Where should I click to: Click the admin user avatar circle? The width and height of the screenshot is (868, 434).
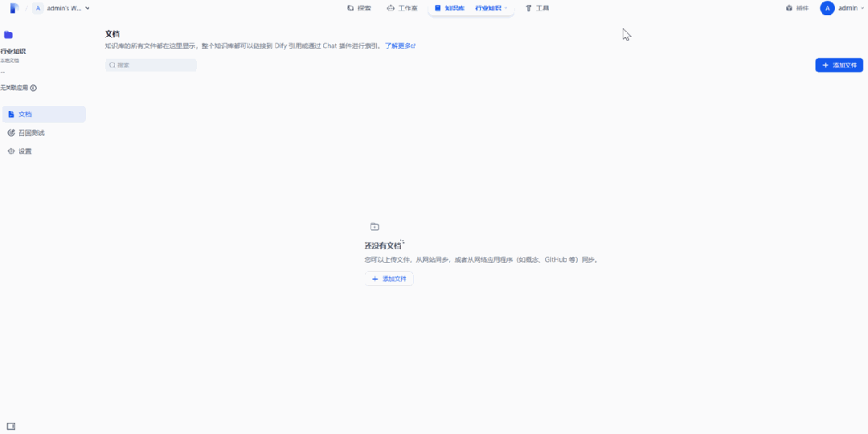pyautogui.click(x=827, y=8)
